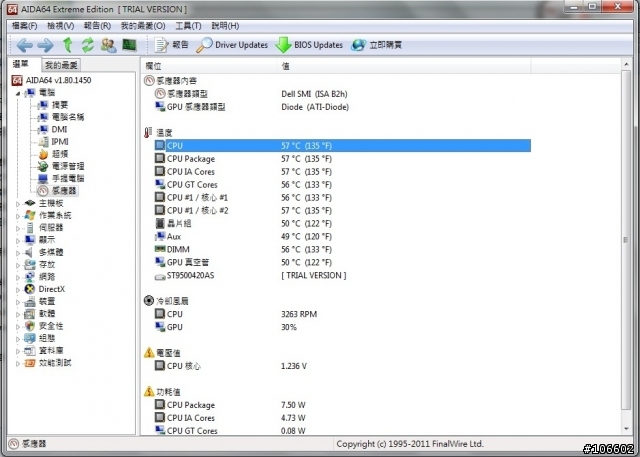640x457 pixels.
Task: Click 組態 config icon in tree
Action: pyautogui.click(x=30, y=338)
